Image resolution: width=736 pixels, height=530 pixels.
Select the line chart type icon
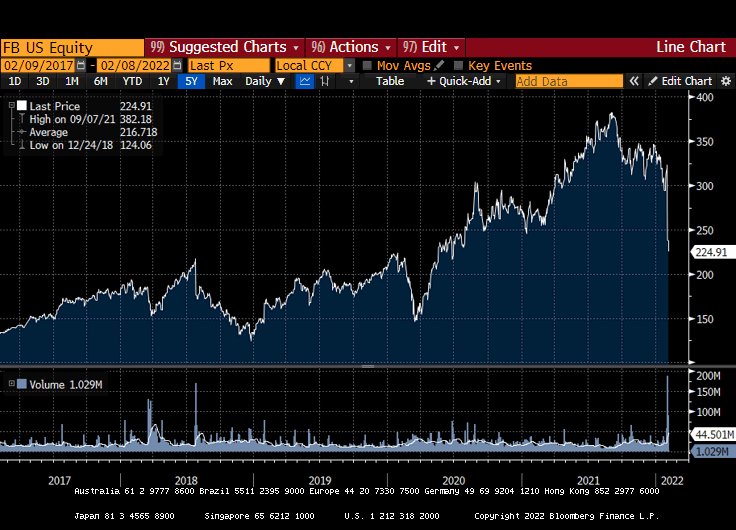[305, 81]
